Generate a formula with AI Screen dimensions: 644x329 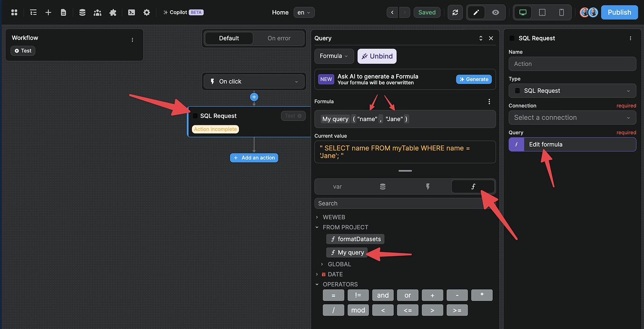[x=474, y=79]
